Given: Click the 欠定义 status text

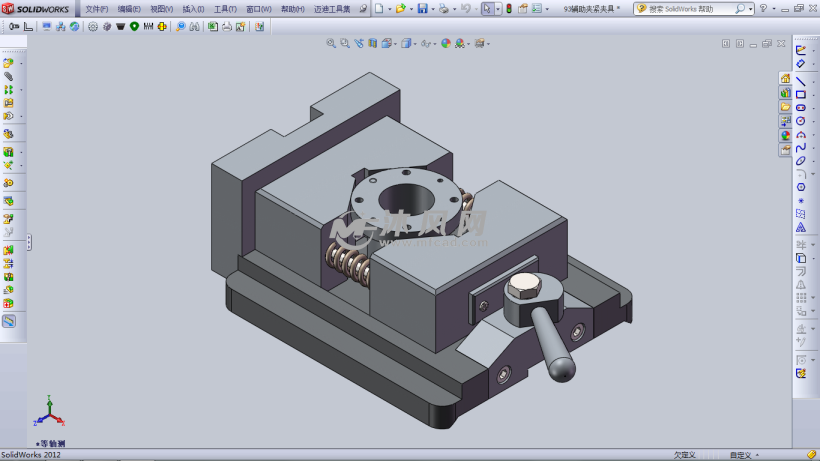Looking at the screenshot, I should pyautogui.click(x=684, y=454).
